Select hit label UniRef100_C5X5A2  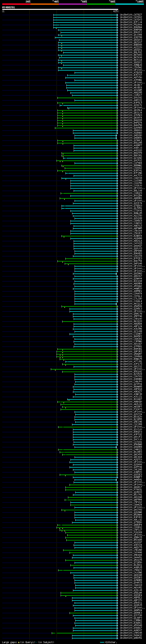tap(131, 67)
